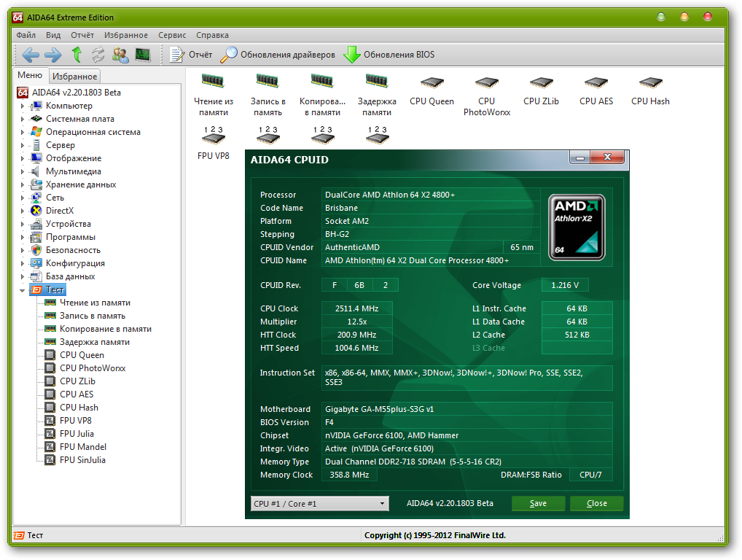742x560 pixels.
Task: Click the green window button in title bar
Action: 661,17
